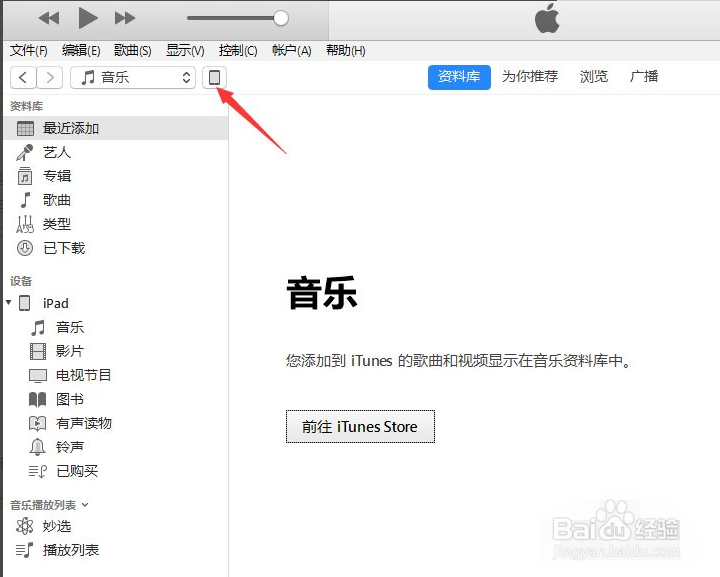Click the 类型 genres guitar icon
Image resolution: width=720 pixels, height=577 pixels.
(x=25, y=224)
